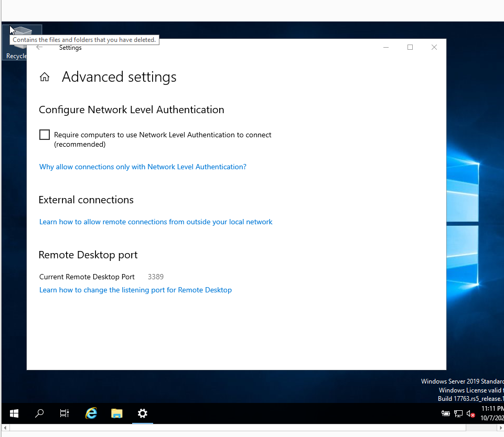Maximize the Settings window

point(410,48)
